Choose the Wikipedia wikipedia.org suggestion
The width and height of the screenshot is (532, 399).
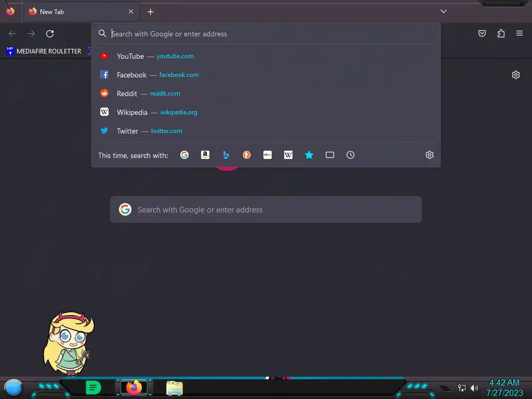[x=266, y=112]
